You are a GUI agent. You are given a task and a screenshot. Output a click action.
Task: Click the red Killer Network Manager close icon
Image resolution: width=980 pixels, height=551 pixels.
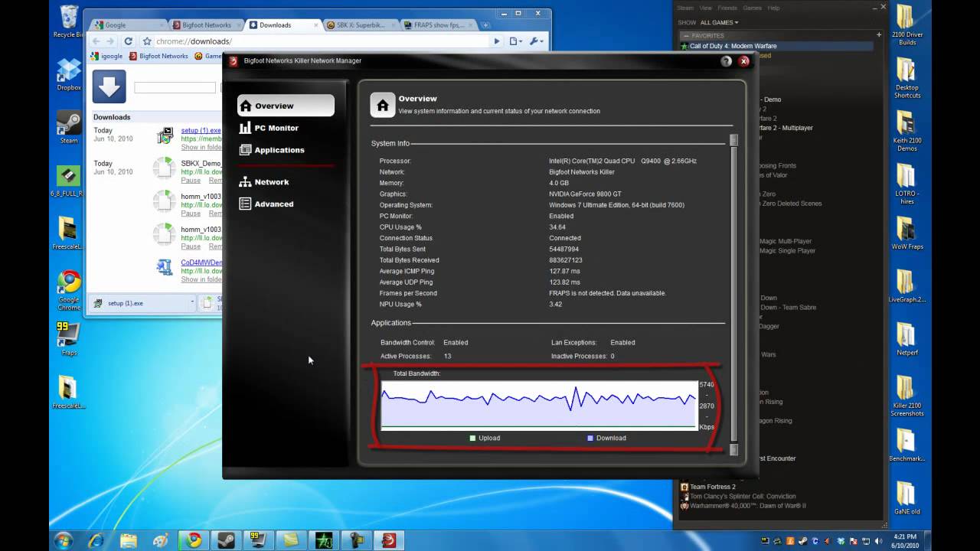743,61
